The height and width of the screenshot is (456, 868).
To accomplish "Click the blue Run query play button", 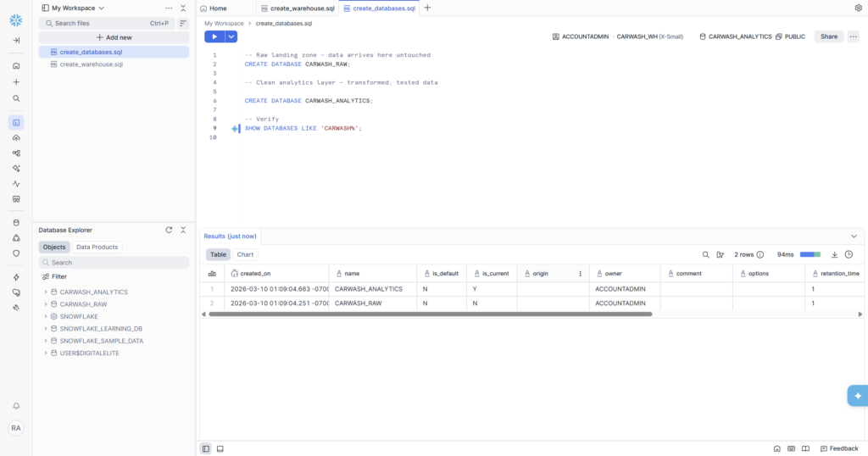I will (x=214, y=36).
